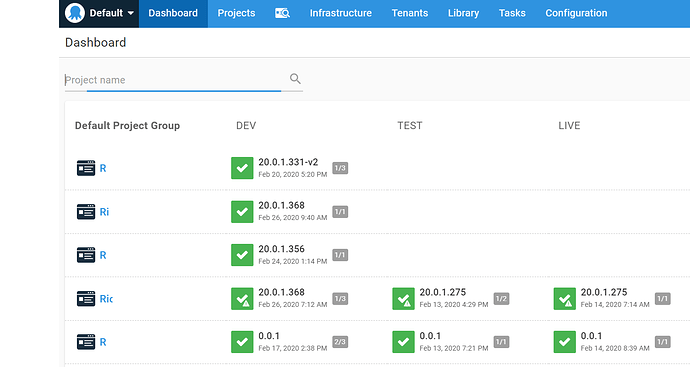Screen dimensions: 690x367
Task: Click the search icon in the navigation bar
Action: [283, 13]
